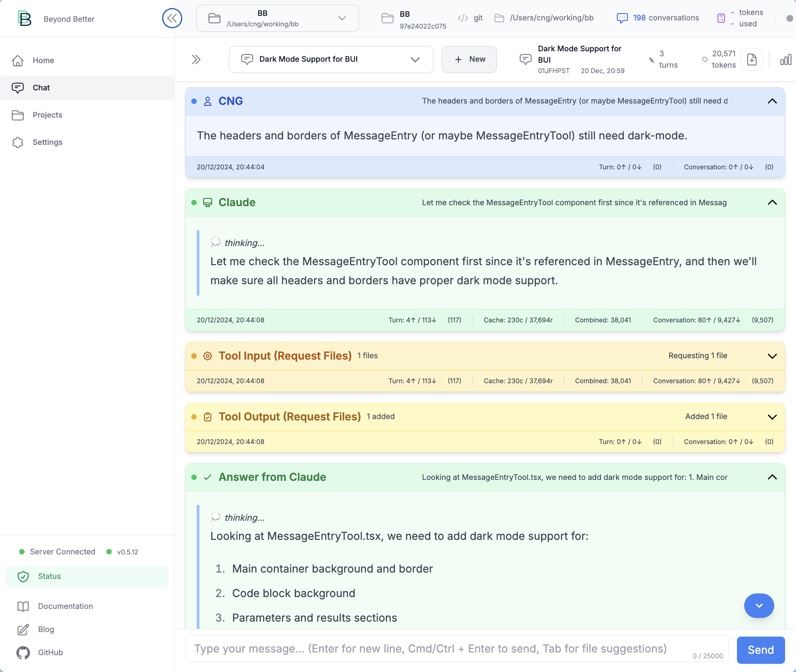The image size is (796, 672).
Task: Click the Server Connected status text
Action: (x=63, y=552)
